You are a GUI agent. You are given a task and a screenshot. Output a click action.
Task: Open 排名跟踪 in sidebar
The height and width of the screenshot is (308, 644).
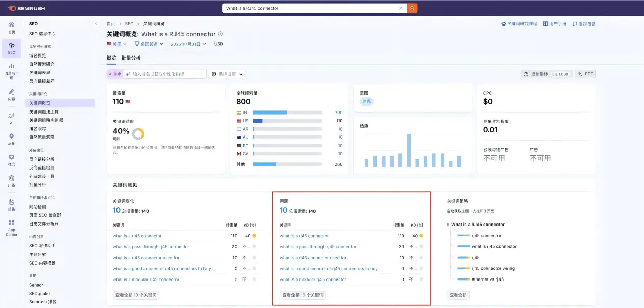38,129
